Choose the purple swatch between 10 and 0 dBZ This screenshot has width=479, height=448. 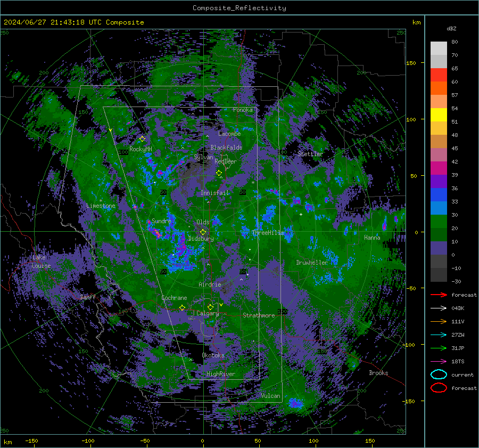pos(439,248)
